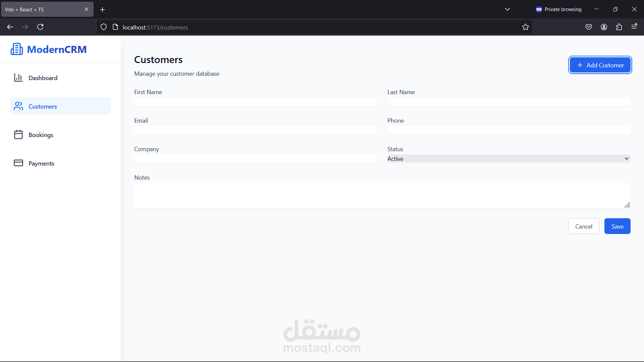Open the Status dropdown showing Active

pyautogui.click(x=508, y=159)
